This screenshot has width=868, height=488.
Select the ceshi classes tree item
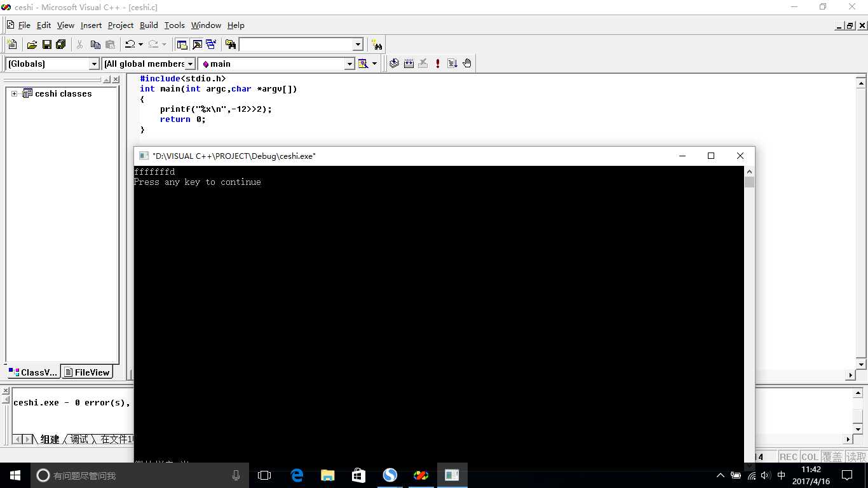tap(63, 93)
